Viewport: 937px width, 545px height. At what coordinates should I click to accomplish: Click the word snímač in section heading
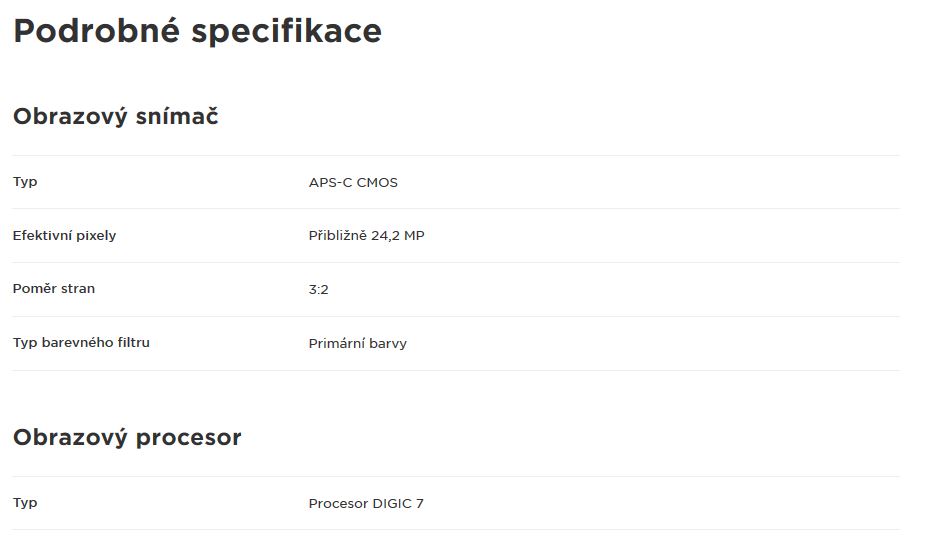click(x=177, y=115)
